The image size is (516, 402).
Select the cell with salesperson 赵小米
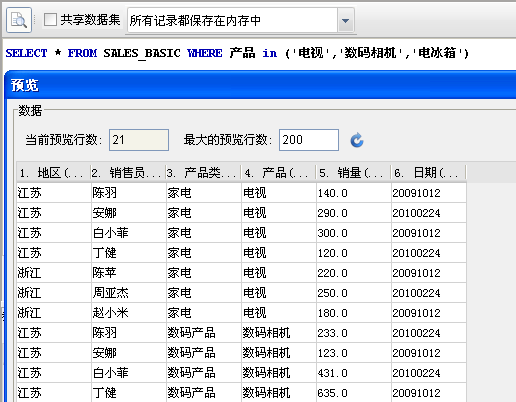128,313
